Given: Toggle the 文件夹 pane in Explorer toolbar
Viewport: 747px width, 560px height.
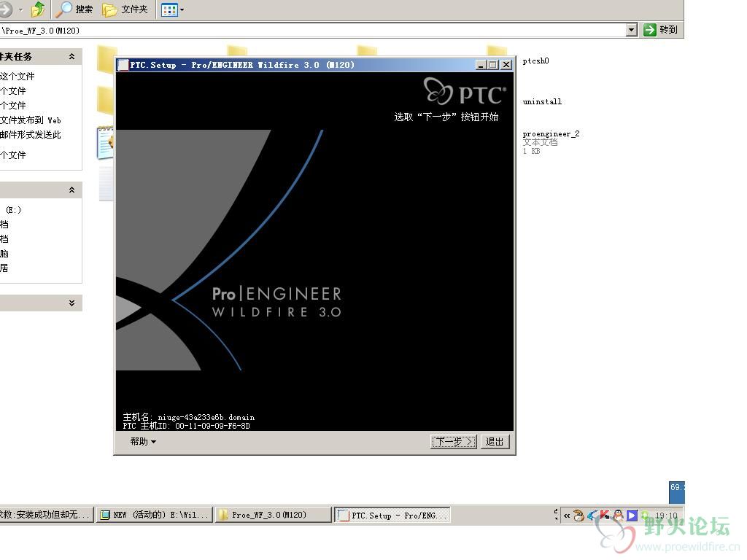Looking at the screenshot, I should (125, 9).
